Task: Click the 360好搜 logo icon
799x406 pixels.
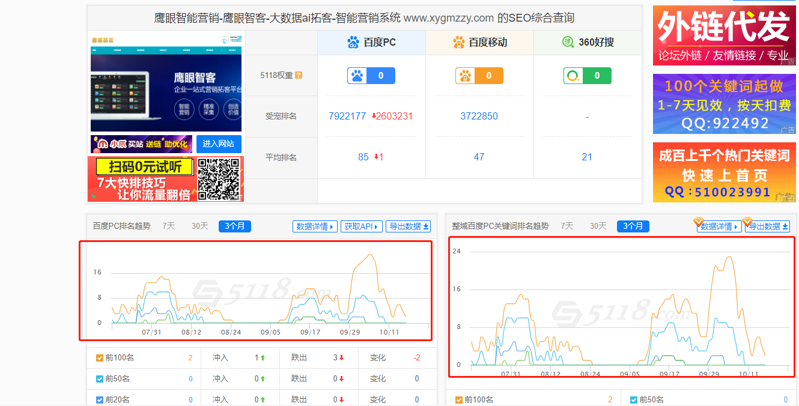Action: [568, 42]
